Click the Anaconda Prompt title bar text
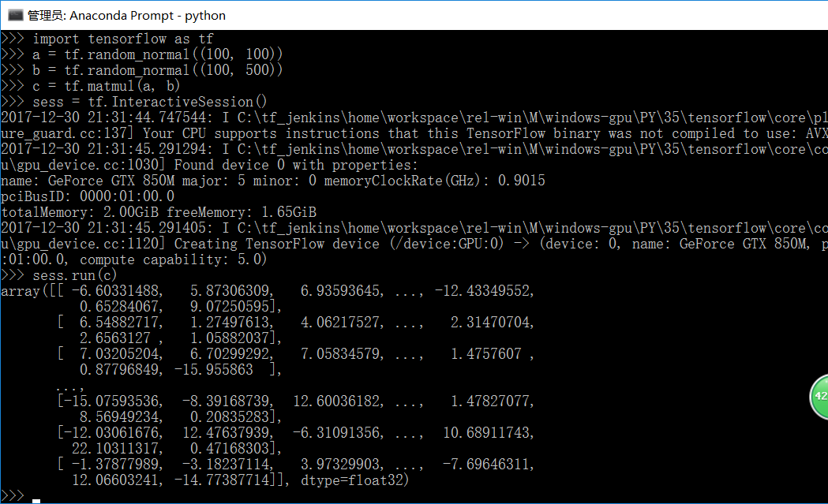Viewport: 828px width, 504px height. click(x=126, y=16)
